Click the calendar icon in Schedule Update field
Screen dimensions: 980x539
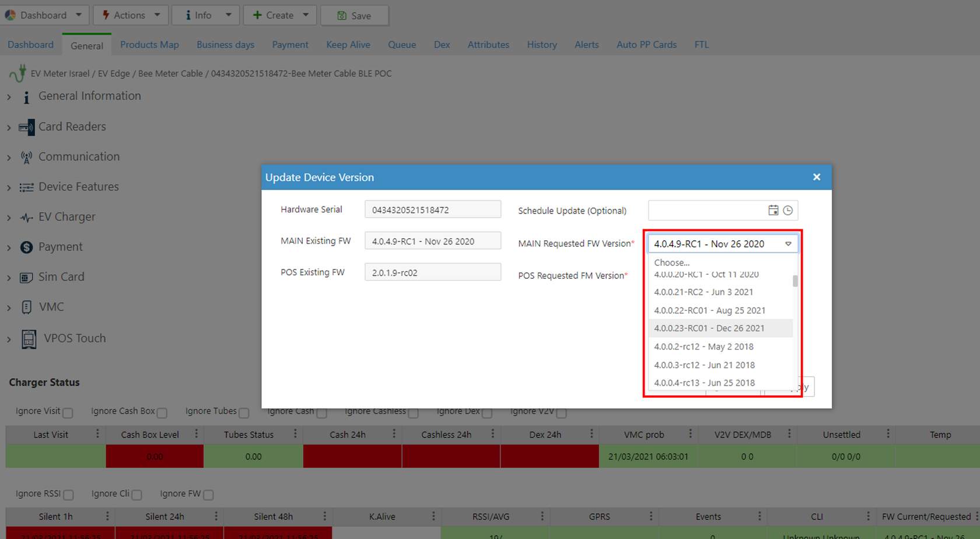tap(773, 211)
